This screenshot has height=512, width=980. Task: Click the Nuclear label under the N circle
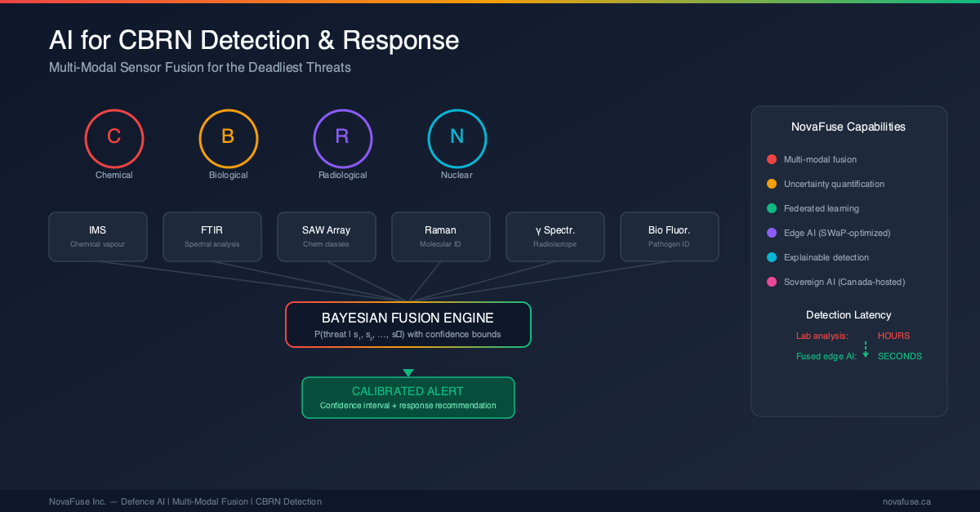pos(457,175)
